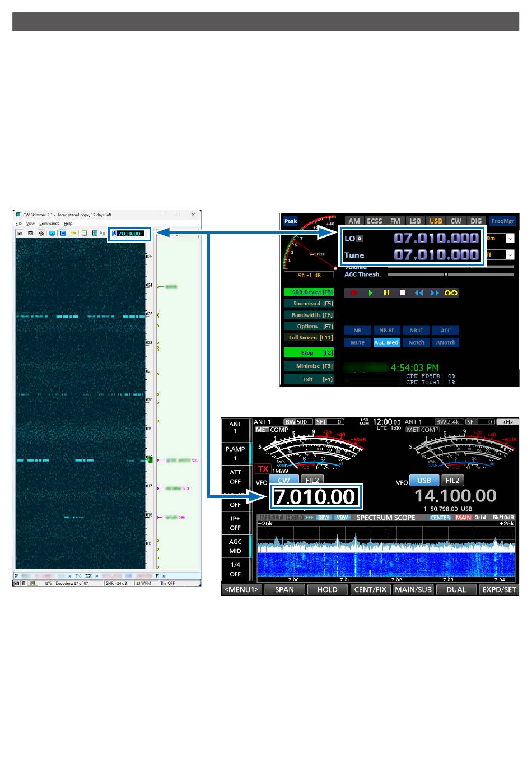Toggle the Peak button on the HDSDR meter
Screen dimensions: 532x777
[x=291, y=221]
